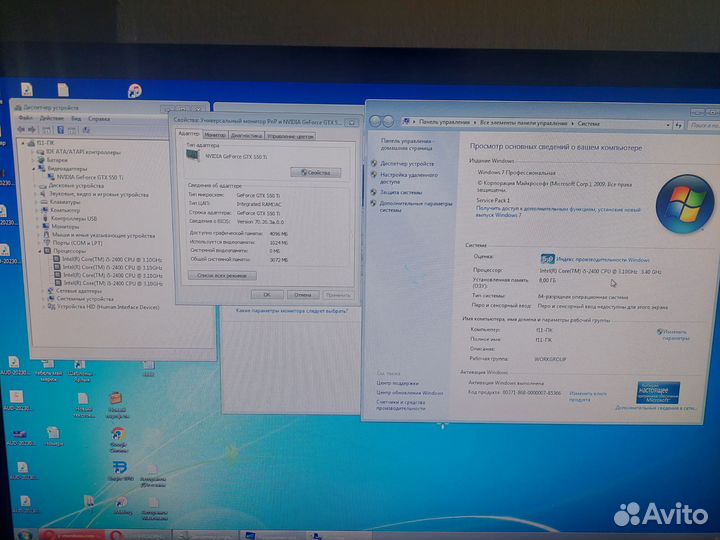This screenshot has width=720, height=540.
Task: Expand the Батареи tree node
Action: tap(34, 160)
